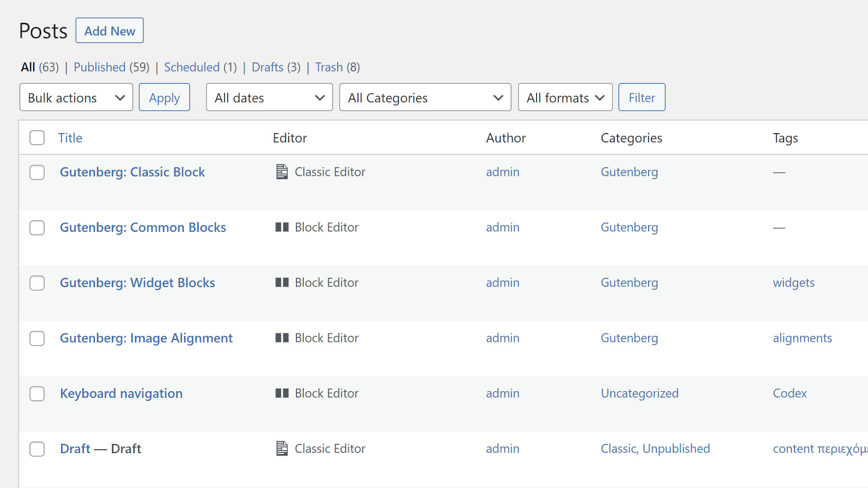Check the select-all checkbox in the header

pyautogui.click(x=37, y=137)
